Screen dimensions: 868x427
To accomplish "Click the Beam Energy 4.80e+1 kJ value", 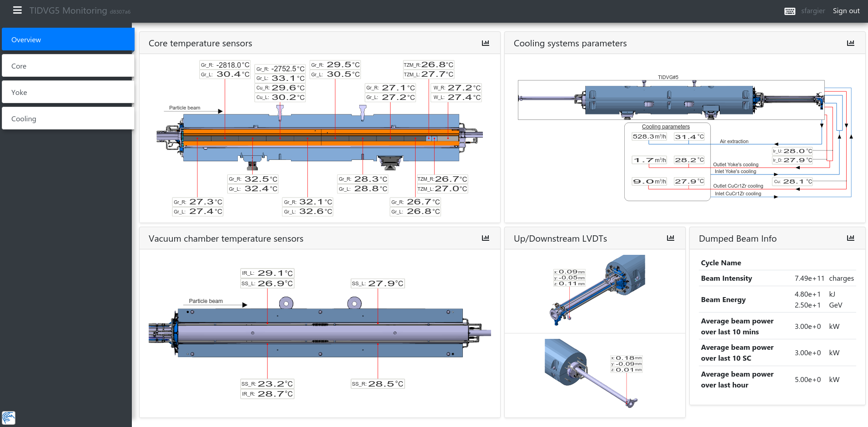I will [x=808, y=294].
